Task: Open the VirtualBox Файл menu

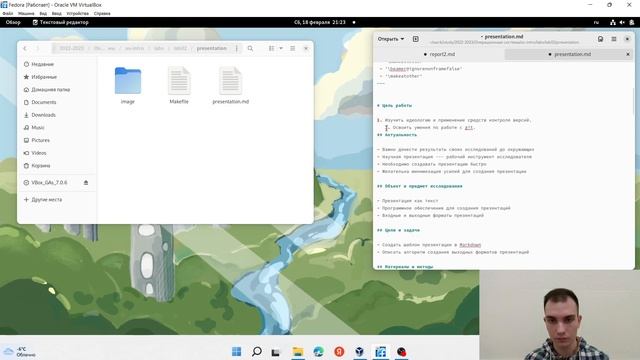Action: click(x=7, y=13)
